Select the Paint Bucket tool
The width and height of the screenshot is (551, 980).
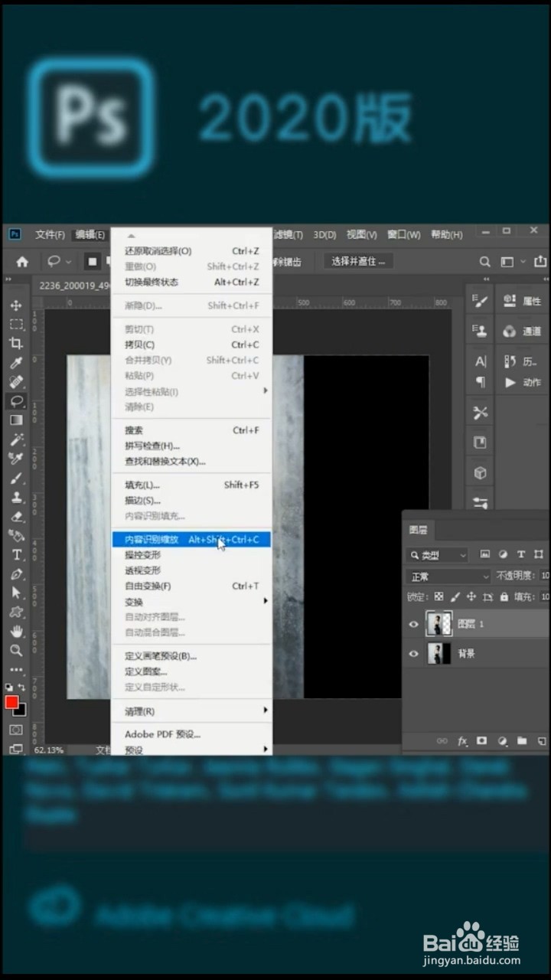pos(16,535)
